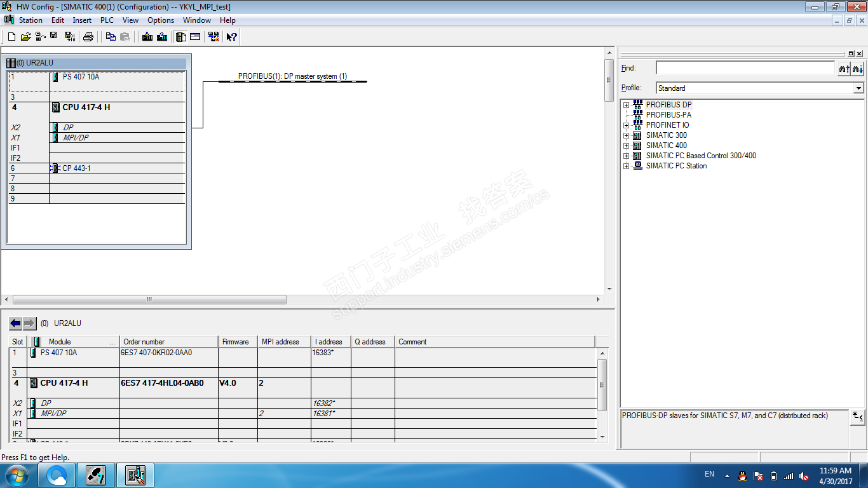Click the Open Online station toolbar icon
Viewport: 868px width, 488px height.
pyautogui.click(x=40, y=37)
